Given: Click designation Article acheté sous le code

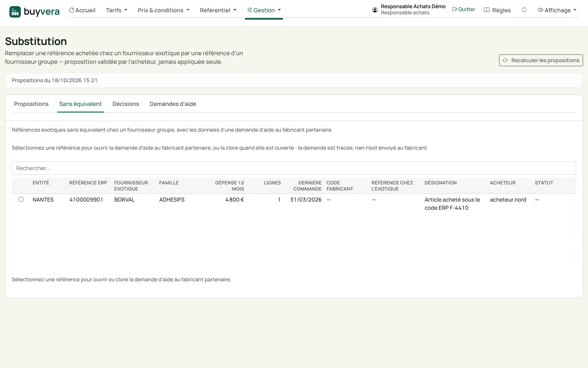Looking at the screenshot, I should 452,204.
